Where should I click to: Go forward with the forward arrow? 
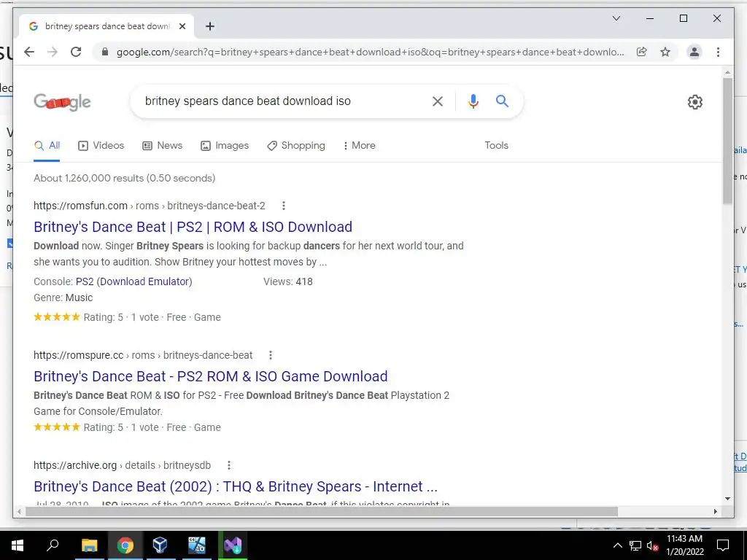click(53, 52)
